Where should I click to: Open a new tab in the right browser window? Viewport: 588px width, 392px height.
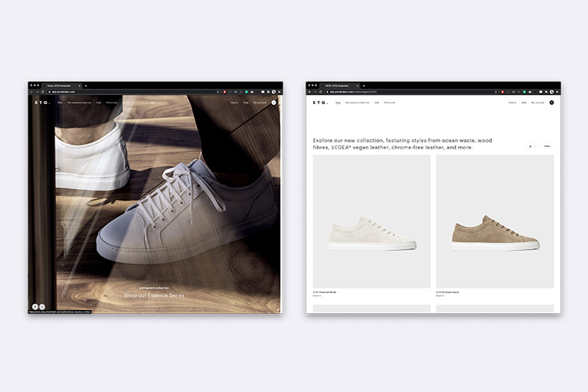(364, 85)
